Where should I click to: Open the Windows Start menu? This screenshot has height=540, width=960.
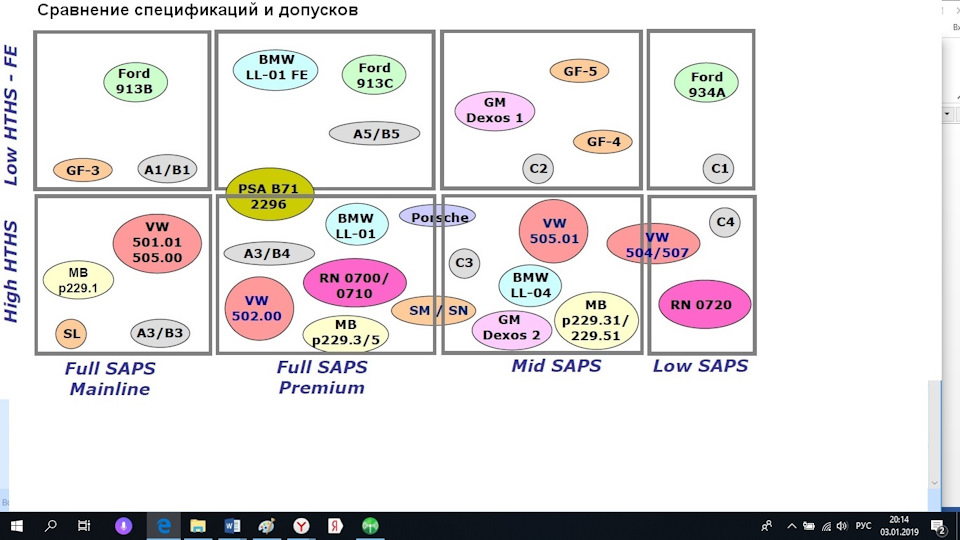point(16,525)
